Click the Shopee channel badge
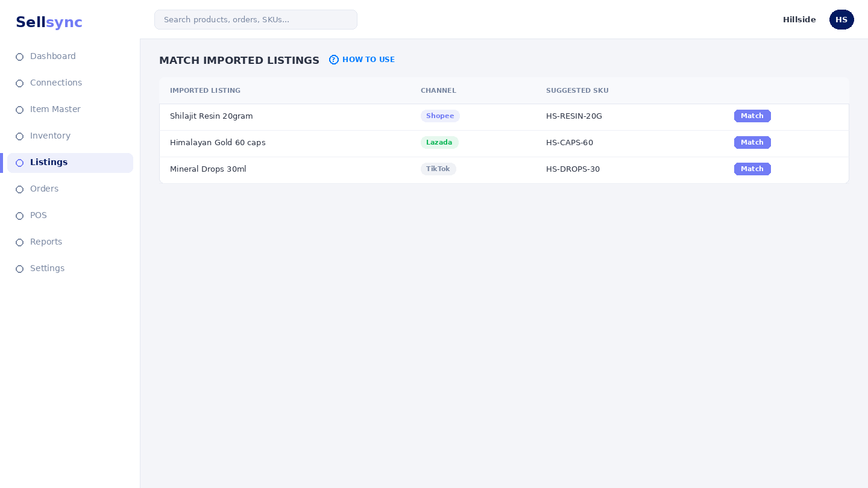 pos(440,116)
